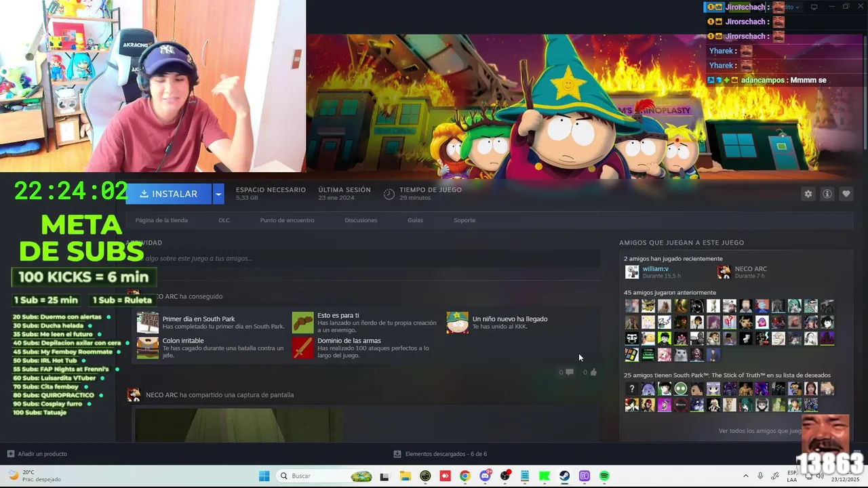Click NECO ARC avatar in recent friends list
Image resolution: width=868 pixels, height=488 pixels.
pos(724,272)
